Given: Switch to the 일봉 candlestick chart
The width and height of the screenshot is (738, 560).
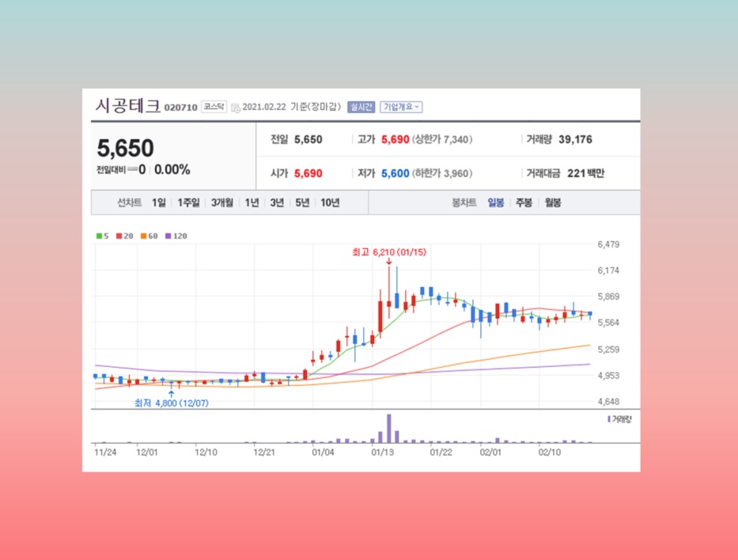Looking at the screenshot, I should 496,202.
